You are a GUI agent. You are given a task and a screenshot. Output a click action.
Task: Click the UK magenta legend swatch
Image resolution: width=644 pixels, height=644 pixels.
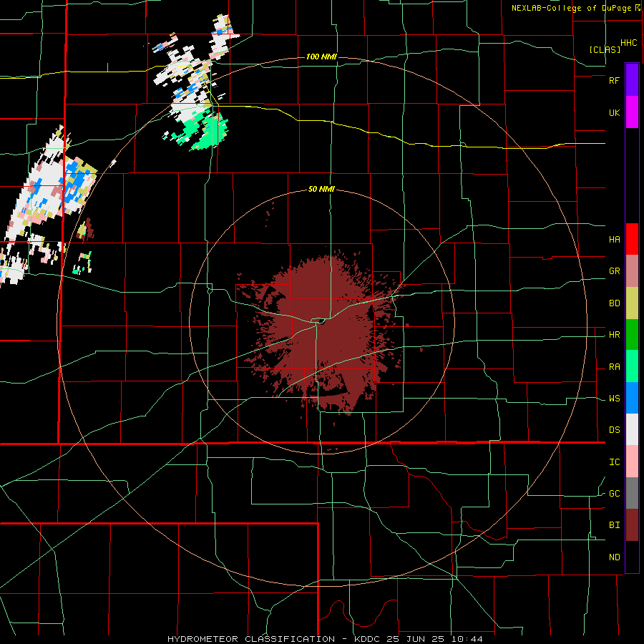click(x=632, y=112)
